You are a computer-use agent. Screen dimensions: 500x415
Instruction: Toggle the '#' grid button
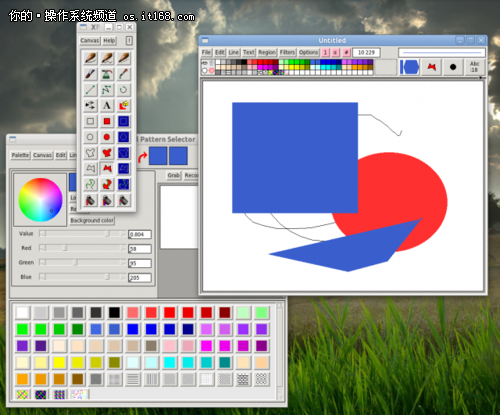click(346, 52)
